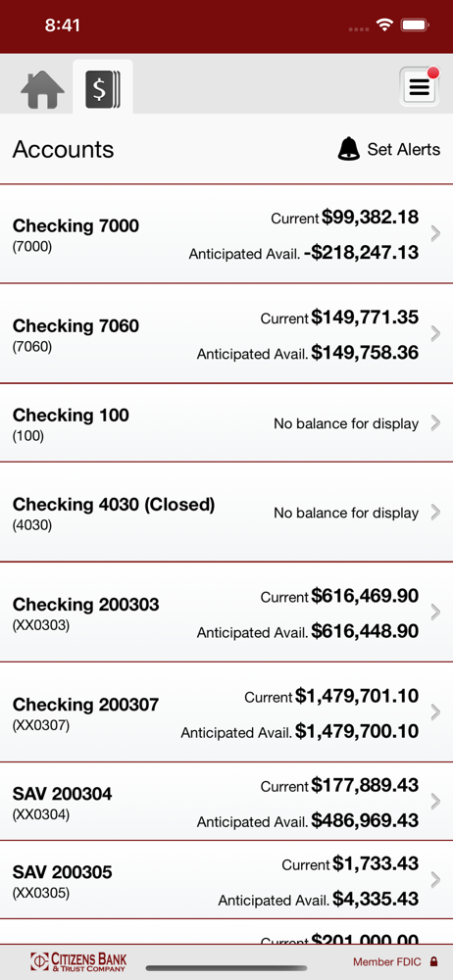This screenshot has height=980, width=453.
Task: Check the Wi-Fi status icon
Action: point(384,25)
